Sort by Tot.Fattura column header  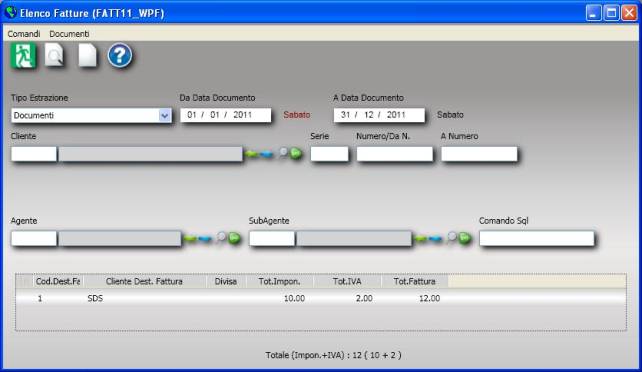point(414,281)
